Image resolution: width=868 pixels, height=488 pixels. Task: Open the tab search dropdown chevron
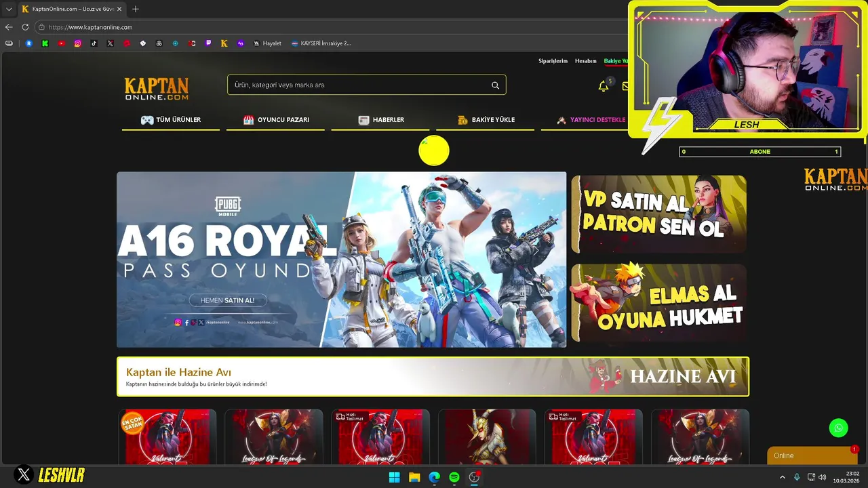pyautogui.click(x=9, y=9)
